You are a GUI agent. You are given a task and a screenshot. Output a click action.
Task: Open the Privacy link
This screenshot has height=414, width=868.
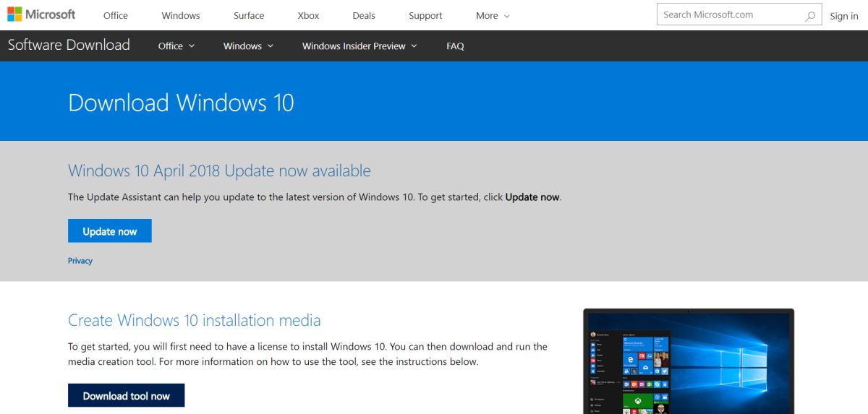80,261
